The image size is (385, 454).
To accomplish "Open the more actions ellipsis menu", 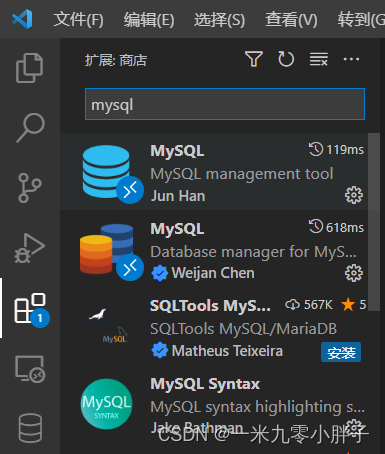I will 351,59.
